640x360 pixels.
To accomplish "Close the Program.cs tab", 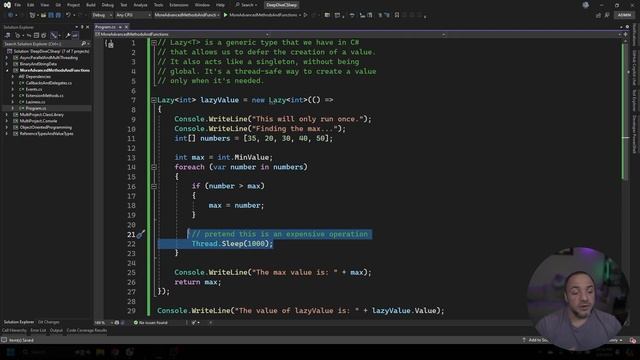I will [127, 27].
